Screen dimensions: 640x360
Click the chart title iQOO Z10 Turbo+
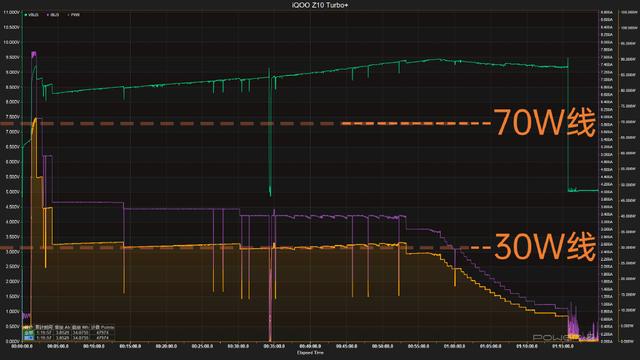[x=320, y=5]
